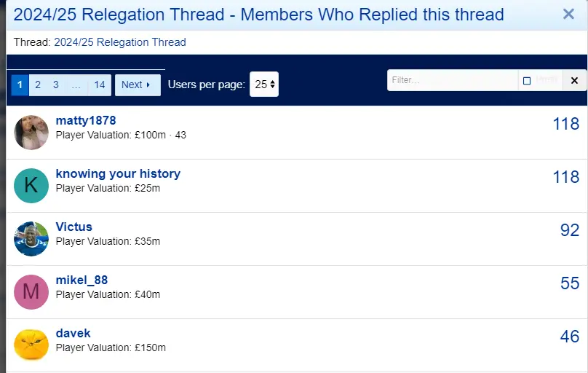
Task: Open the matty1878 username link
Action: coord(86,120)
